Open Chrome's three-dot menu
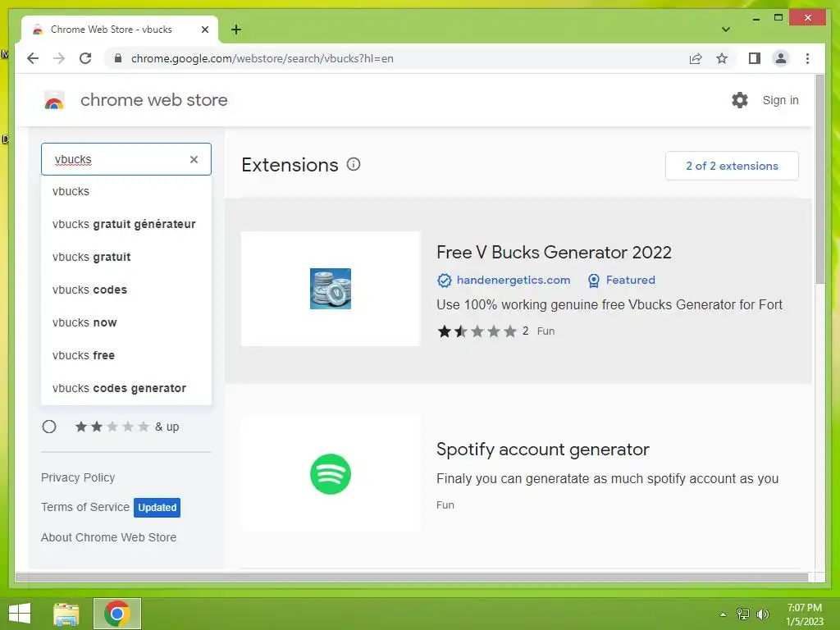 click(807, 58)
